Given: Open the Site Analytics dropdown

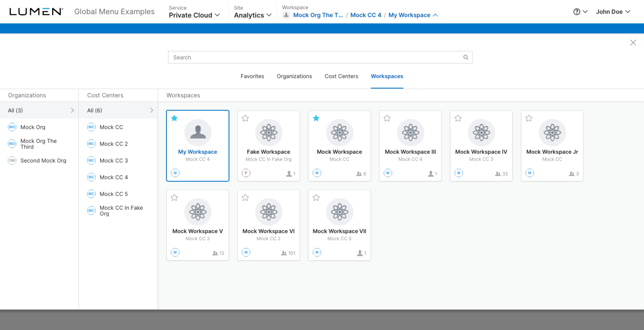Looking at the screenshot, I should click(x=253, y=15).
